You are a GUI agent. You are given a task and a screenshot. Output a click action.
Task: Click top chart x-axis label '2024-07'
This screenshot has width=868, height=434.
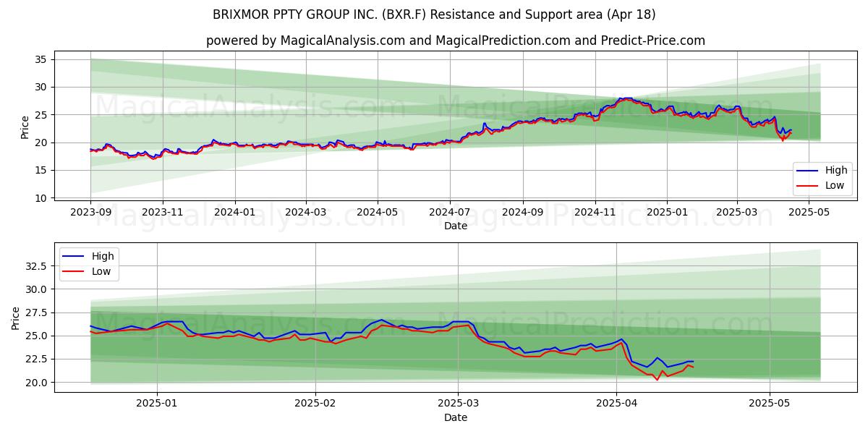coord(450,213)
